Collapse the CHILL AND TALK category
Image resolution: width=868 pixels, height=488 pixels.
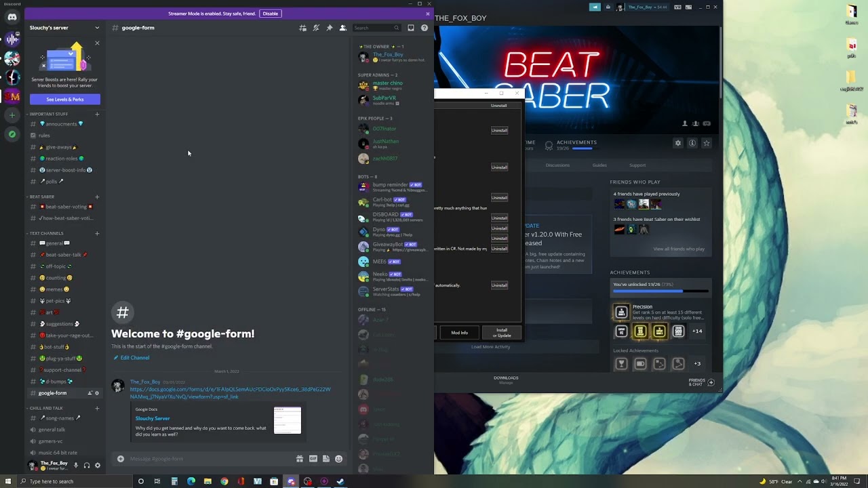pyautogui.click(x=45, y=408)
